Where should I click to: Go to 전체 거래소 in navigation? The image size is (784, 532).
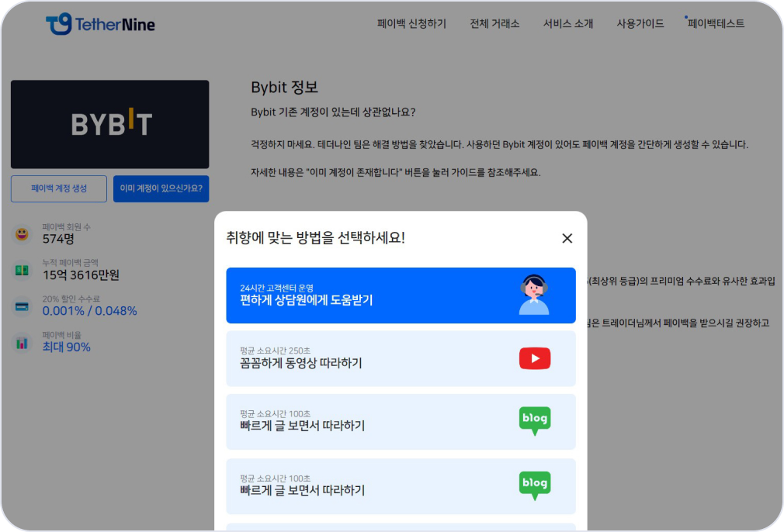coord(494,24)
